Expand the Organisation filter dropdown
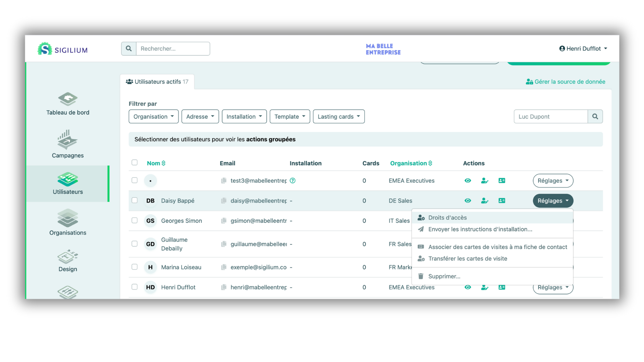Viewport: 644px width, 362px height. pyautogui.click(x=154, y=117)
